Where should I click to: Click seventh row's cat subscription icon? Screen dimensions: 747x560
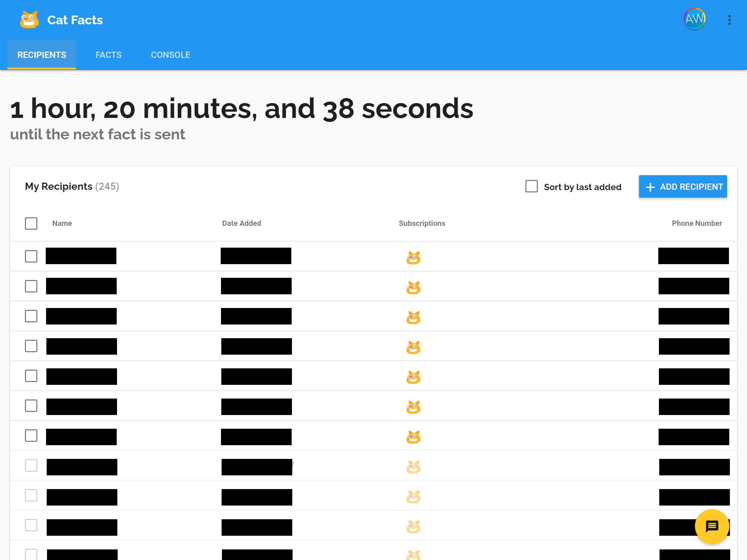click(413, 437)
